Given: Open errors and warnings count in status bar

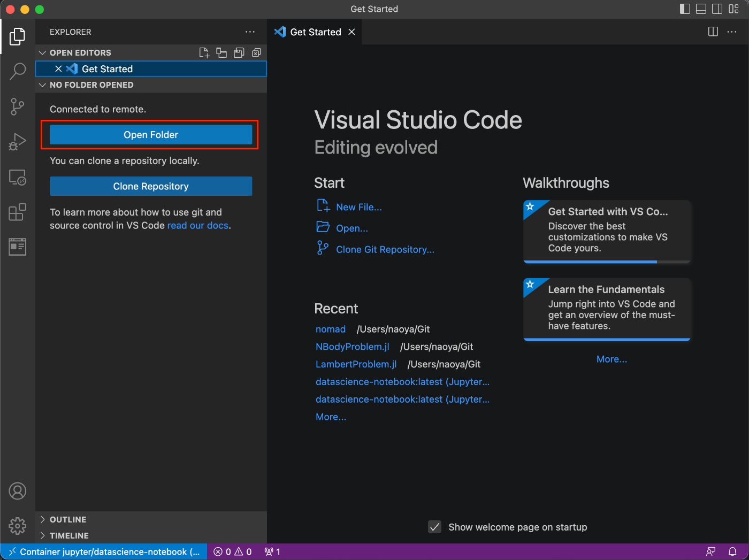Looking at the screenshot, I should (233, 551).
